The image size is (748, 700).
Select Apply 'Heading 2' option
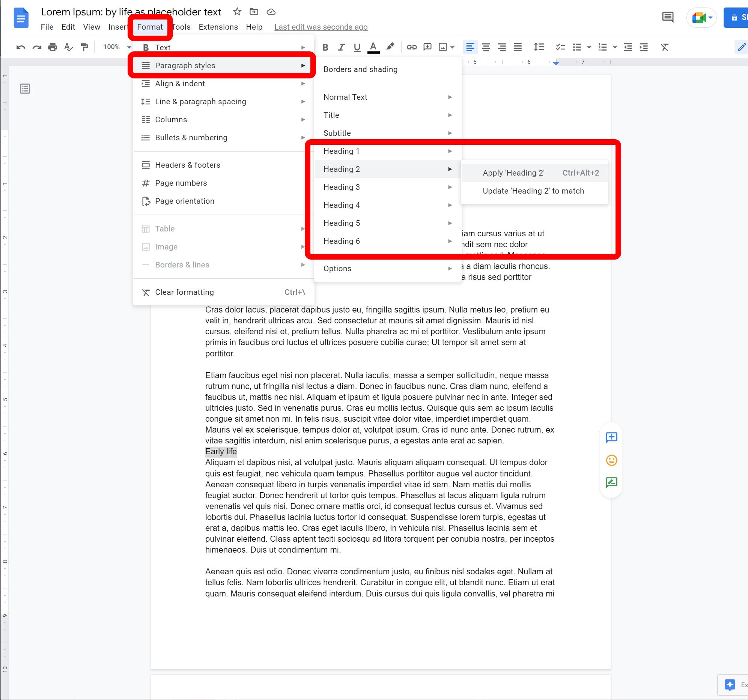click(x=512, y=172)
